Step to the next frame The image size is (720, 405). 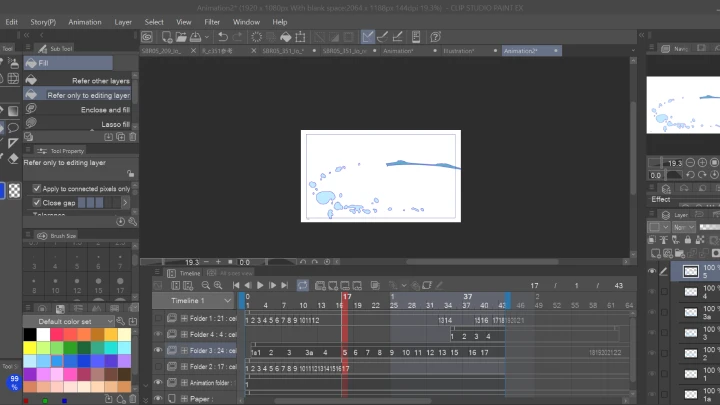(x=272, y=286)
